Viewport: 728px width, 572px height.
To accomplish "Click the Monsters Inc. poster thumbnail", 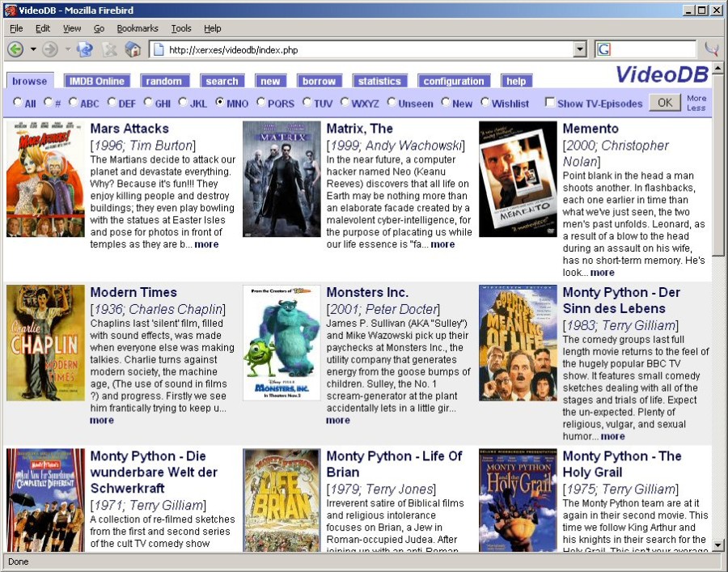I will (281, 343).
